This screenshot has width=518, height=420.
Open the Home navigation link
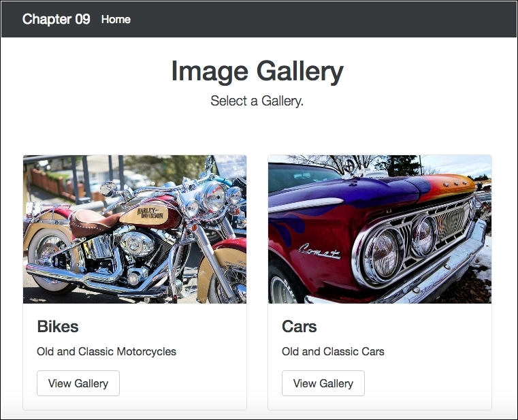coord(116,19)
